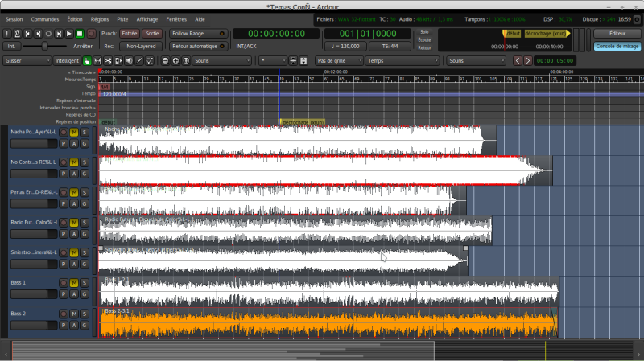Mute the Bass 2 track
644x361 pixels.
74,314
